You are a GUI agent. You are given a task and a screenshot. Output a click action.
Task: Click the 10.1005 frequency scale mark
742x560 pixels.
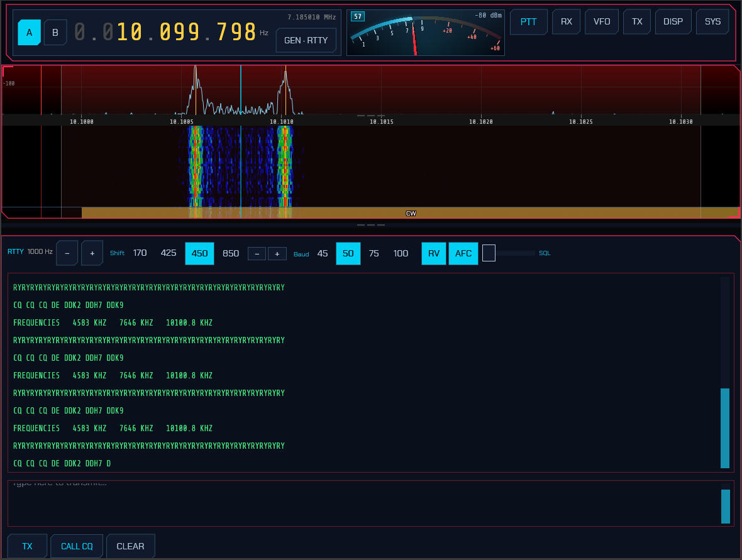click(x=182, y=121)
